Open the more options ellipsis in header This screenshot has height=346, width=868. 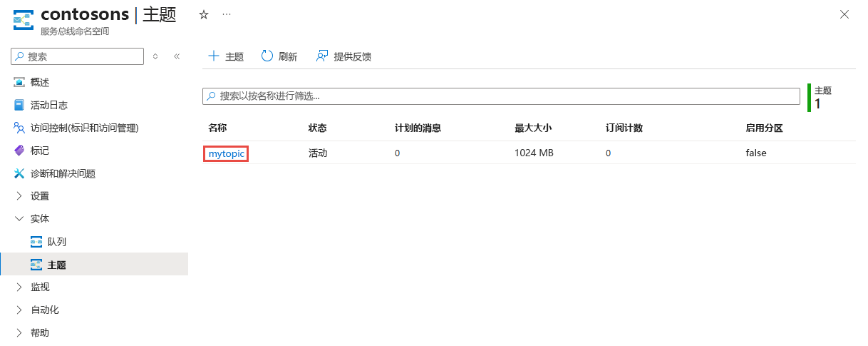[227, 14]
